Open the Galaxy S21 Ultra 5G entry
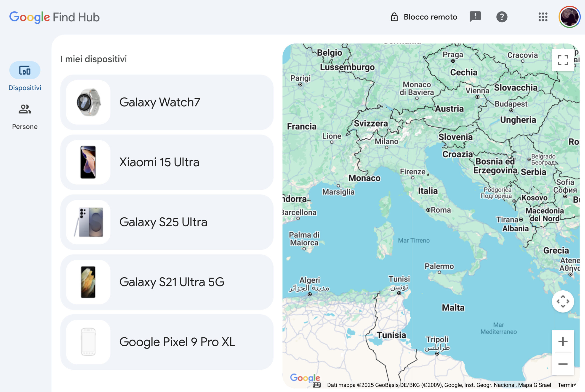This screenshot has height=392, width=585. (x=167, y=282)
